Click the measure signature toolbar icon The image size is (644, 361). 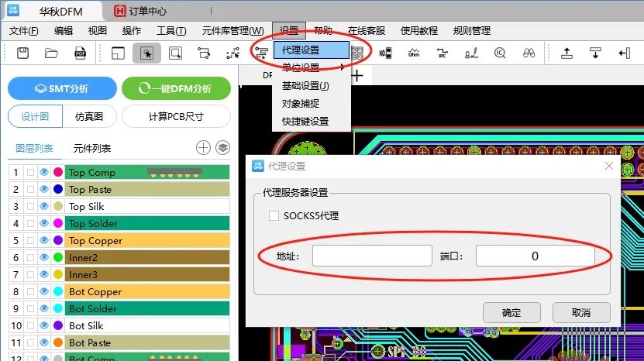coord(471,53)
